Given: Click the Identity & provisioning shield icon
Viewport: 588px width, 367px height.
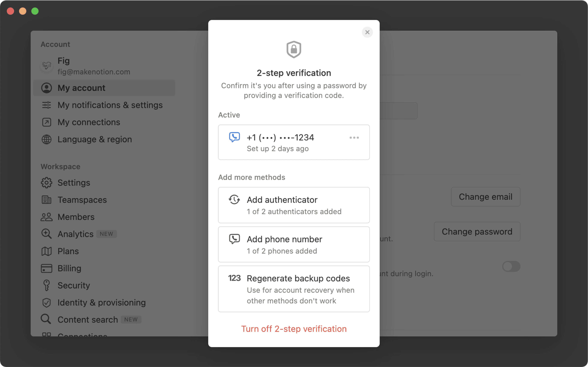Looking at the screenshot, I should (46, 302).
